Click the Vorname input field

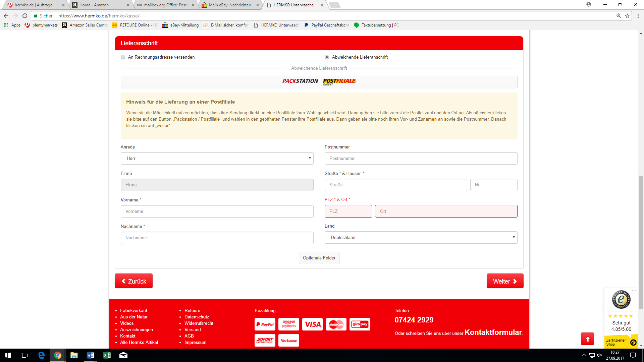pyautogui.click(x=217, y=211)
